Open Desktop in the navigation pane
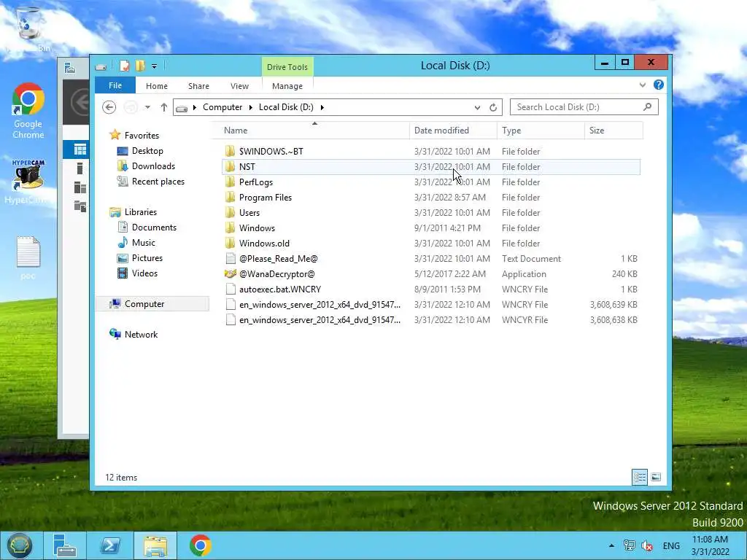747x560 pixels. [147, 151]
